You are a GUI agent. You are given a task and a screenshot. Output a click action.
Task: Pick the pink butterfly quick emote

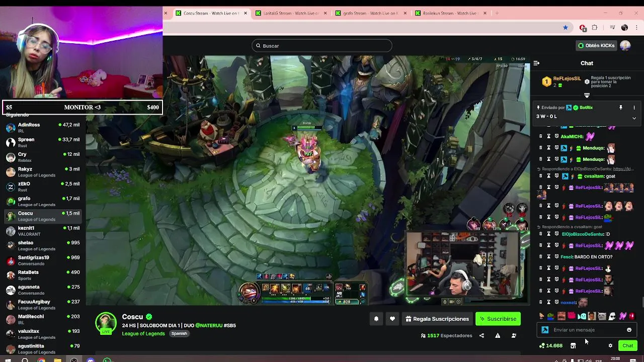coord(622,316)
